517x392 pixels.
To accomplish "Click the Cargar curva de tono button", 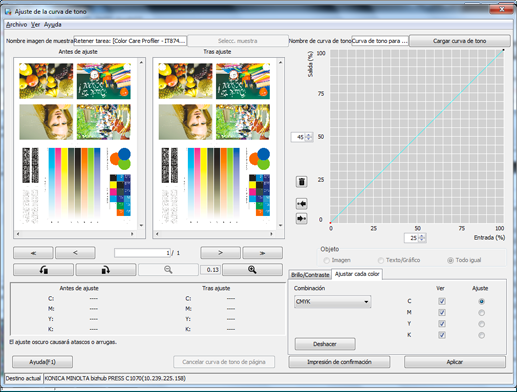I will coord(459,41).
